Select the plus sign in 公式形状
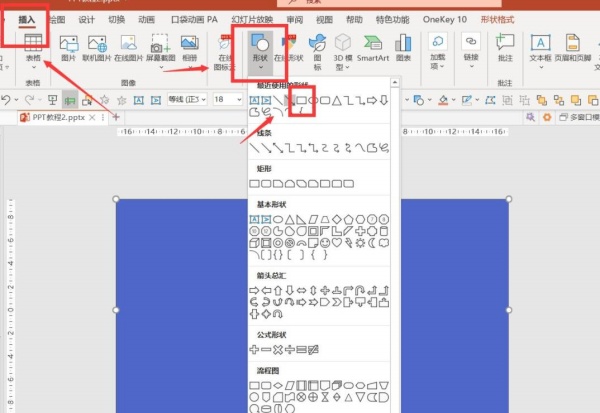Viewport: 600px width, 413px height. [x=254, y=349]
